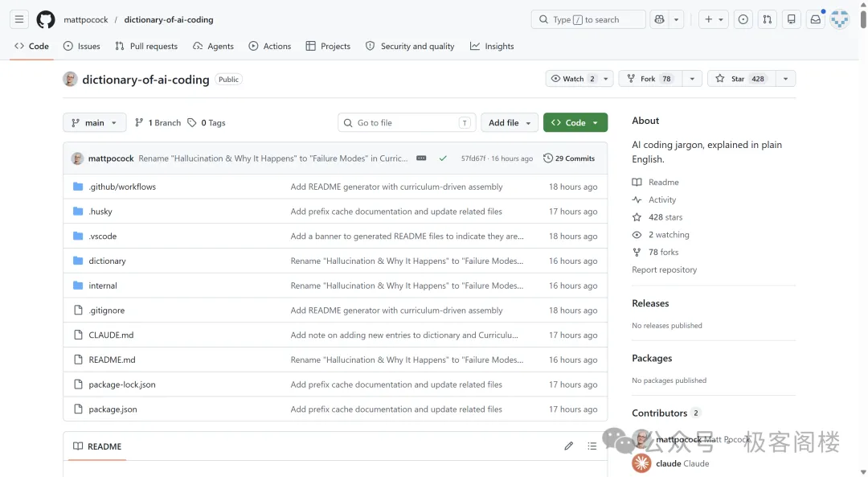
Task: Expand the Watch options arrow
Action: 606,79
